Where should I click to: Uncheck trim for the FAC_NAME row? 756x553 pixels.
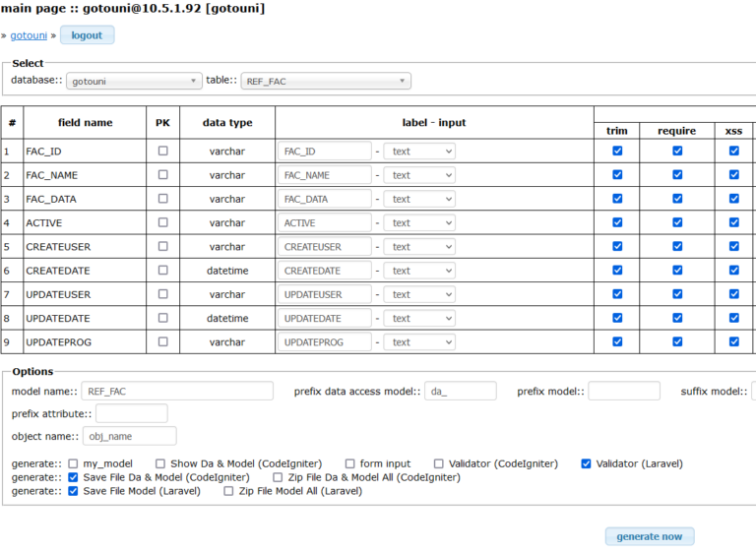click(617, 174)
